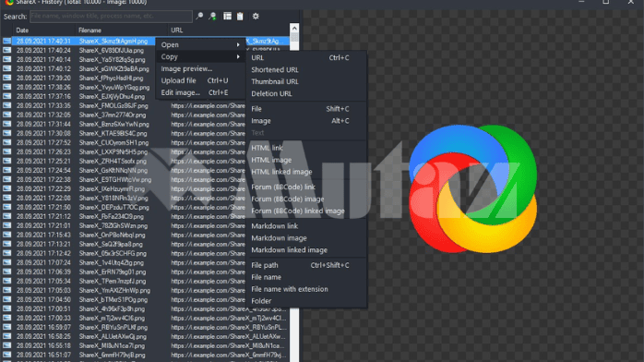
Task: Select the Copy context menu entry
Action: coord(200,56)
